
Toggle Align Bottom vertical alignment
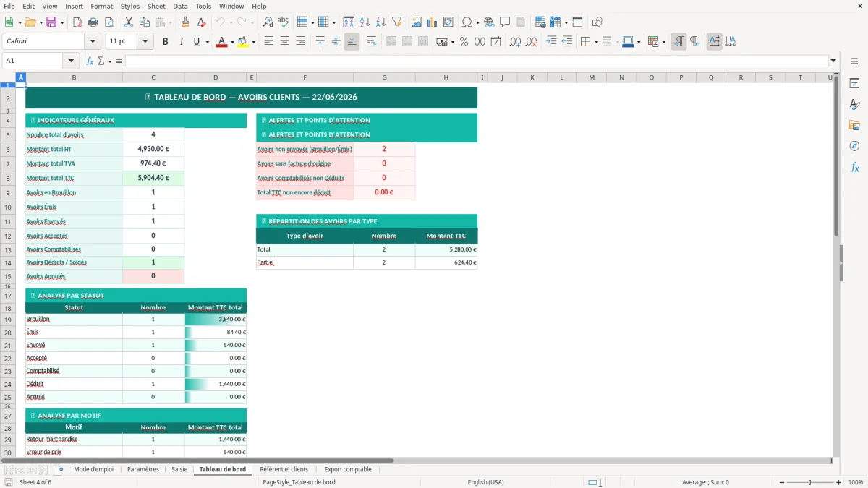[352, 42]
